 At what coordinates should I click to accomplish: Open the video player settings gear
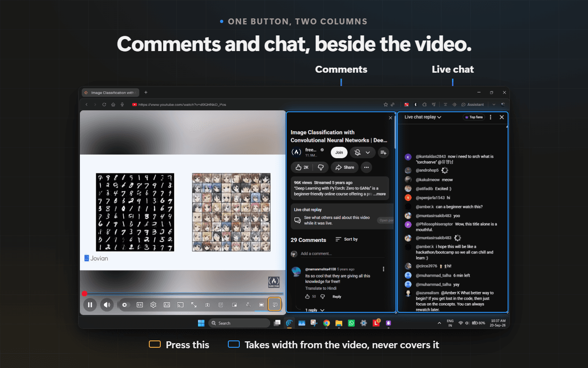(153, 305)
